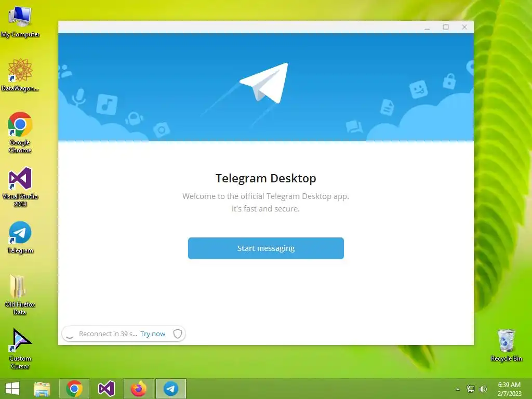Image resolution: width=532 pixels, height=399 pixels.
Task: Click the Telegram taskbar button
Action: click(170, 389)
